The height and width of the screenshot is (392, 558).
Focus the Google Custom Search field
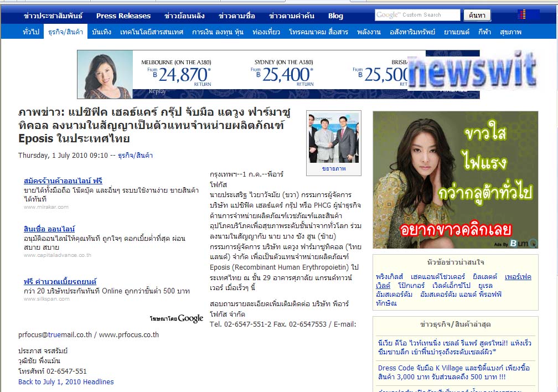point(417,15)
